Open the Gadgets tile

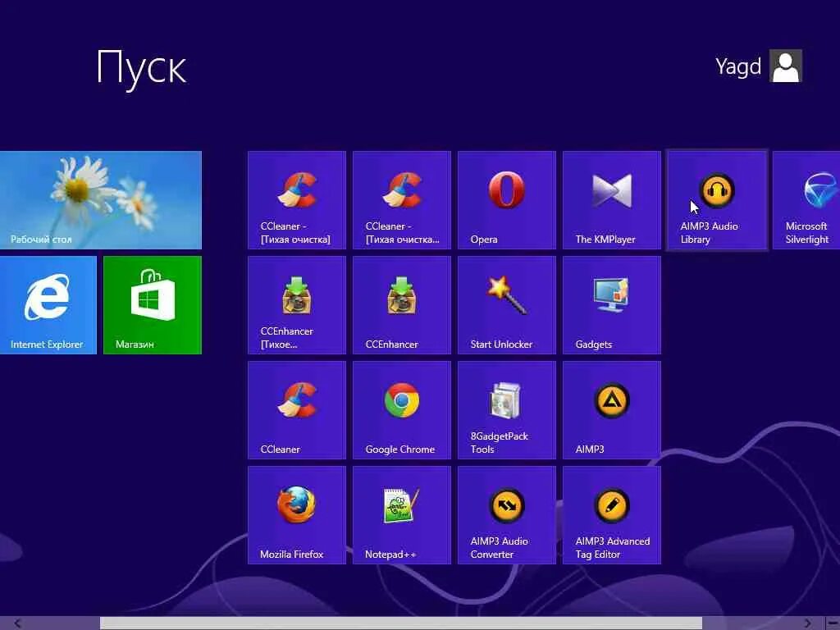point(612,305)
